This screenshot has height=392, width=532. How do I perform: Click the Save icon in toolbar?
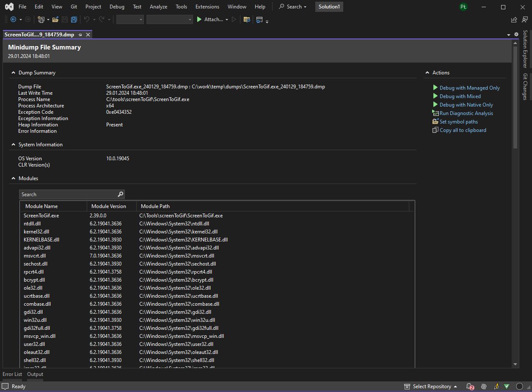click(x=65, y=19)
